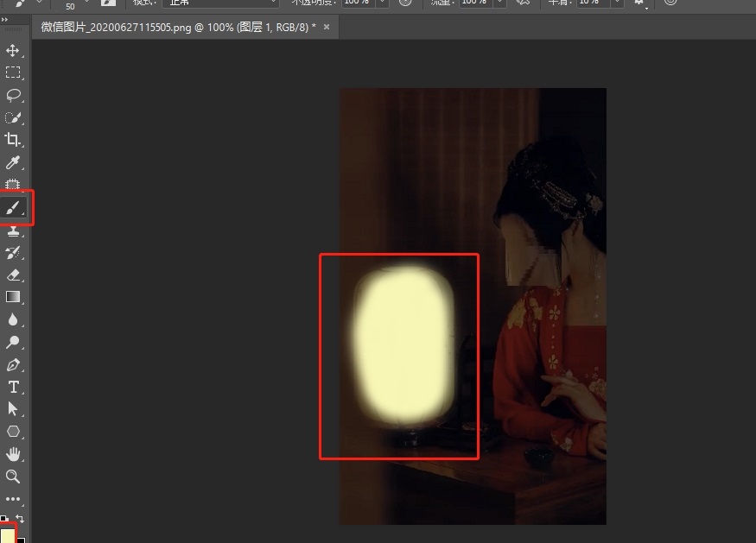The width and height of the screenshot is (756, 543).
Task: Select the Eraser tool
Action: click(x=13, y=275)
